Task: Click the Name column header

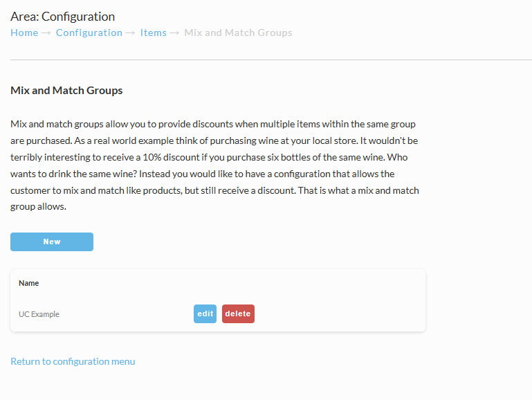Action: click(29, 283)
